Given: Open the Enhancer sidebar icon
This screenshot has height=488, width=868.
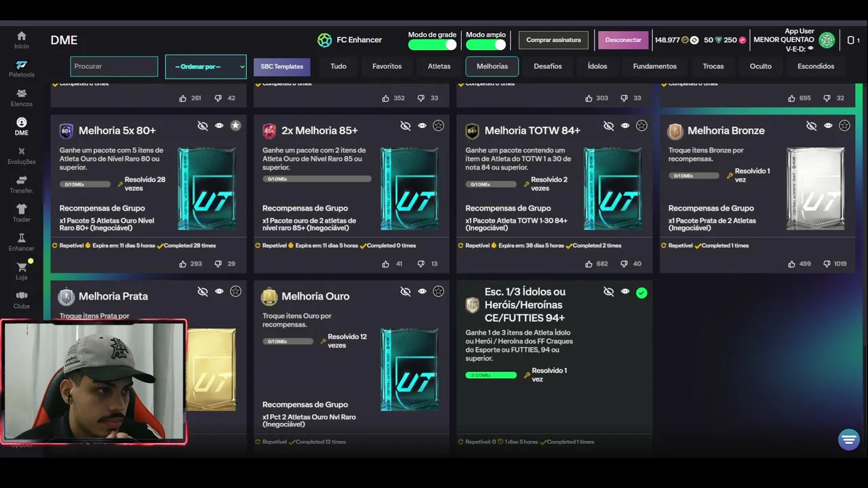Looking at the screenshot, I should [x=22, y=238].
